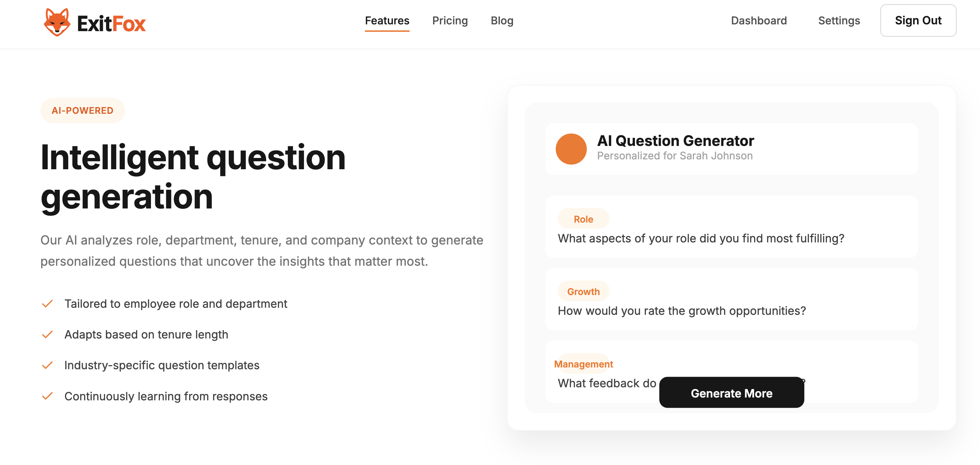Select the Growth category badge
Screen dimensions: 980x465
coord(583,291)
